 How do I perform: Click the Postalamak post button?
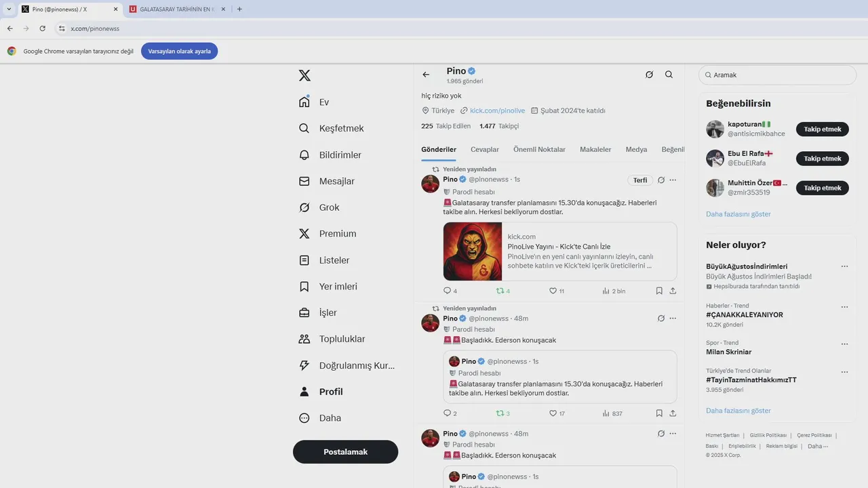click(345, 452)
